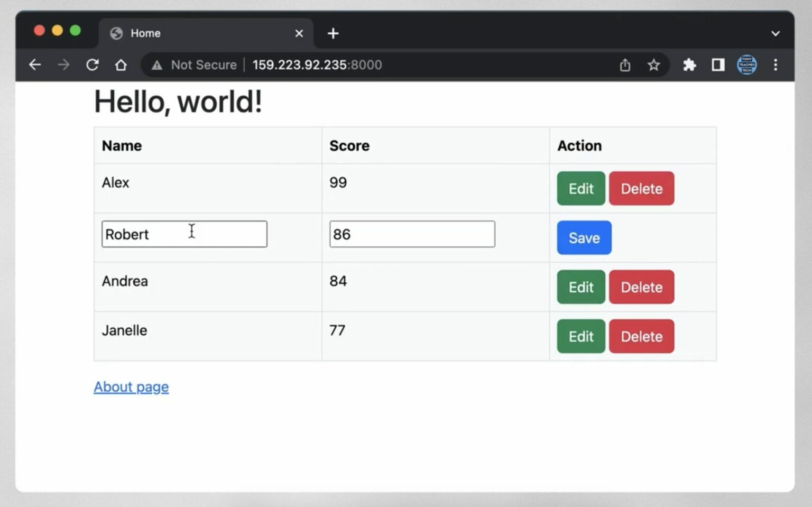The height and width of the screenshot is (507, 812).
Task: Open the browser home page
Action: tap(121, 65)
